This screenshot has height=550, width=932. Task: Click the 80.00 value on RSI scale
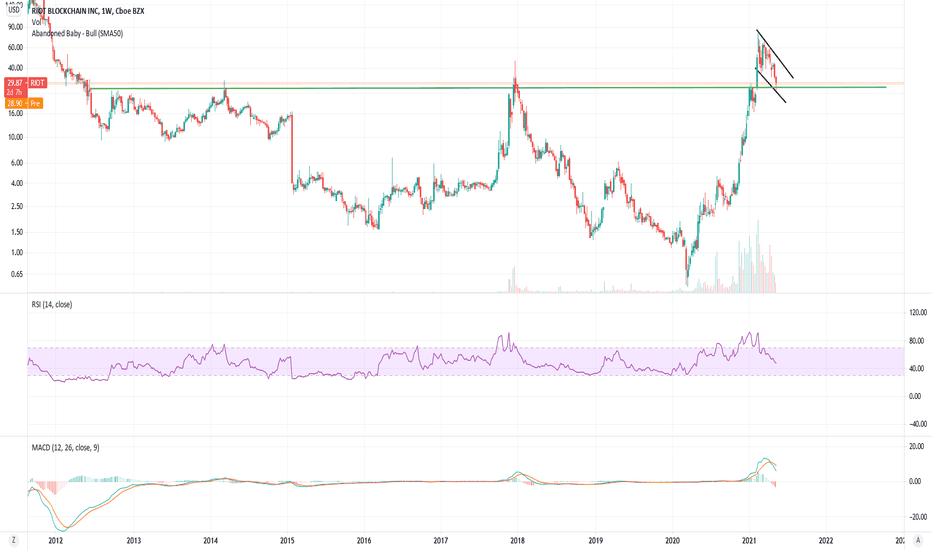pos(918,341)
